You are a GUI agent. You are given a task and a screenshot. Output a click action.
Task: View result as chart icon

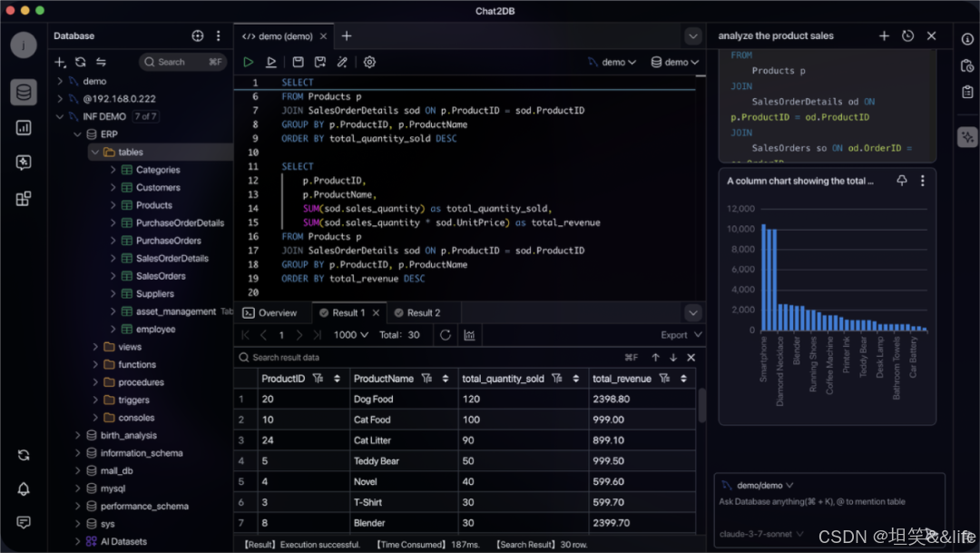(x=469, y=335)
